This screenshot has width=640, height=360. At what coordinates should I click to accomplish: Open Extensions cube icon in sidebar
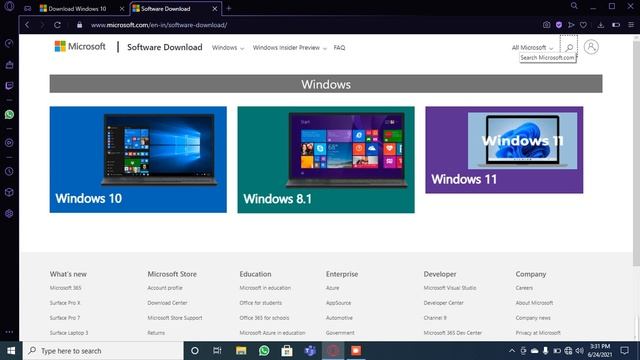coord(9,192)
